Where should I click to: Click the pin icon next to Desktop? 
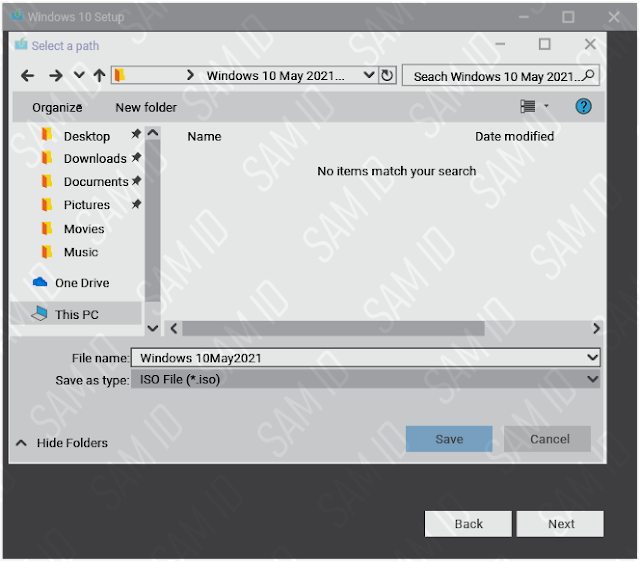(136, 134)
